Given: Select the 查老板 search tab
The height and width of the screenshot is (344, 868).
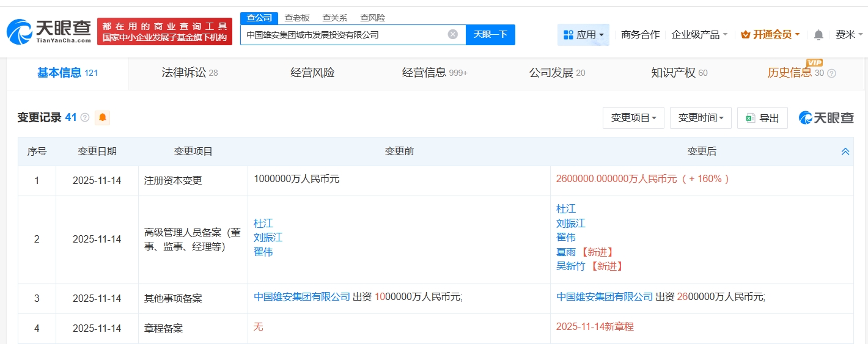Looking at the screenshot, I should click(297, 18).
